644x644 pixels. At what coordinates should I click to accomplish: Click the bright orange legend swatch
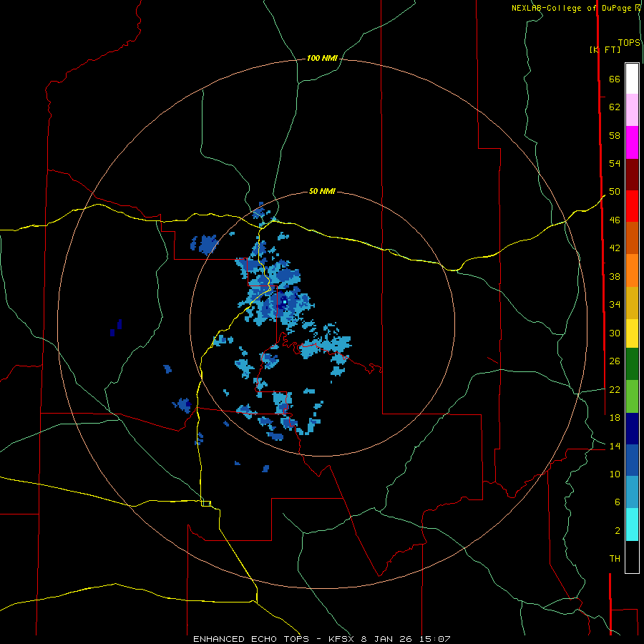[x=632, y=270]
